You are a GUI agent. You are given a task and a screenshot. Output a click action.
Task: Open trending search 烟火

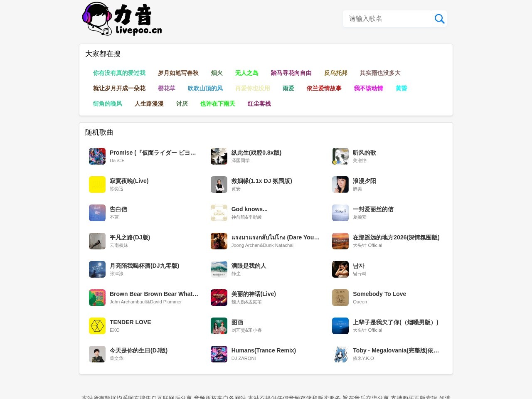[x=217, y=73]
